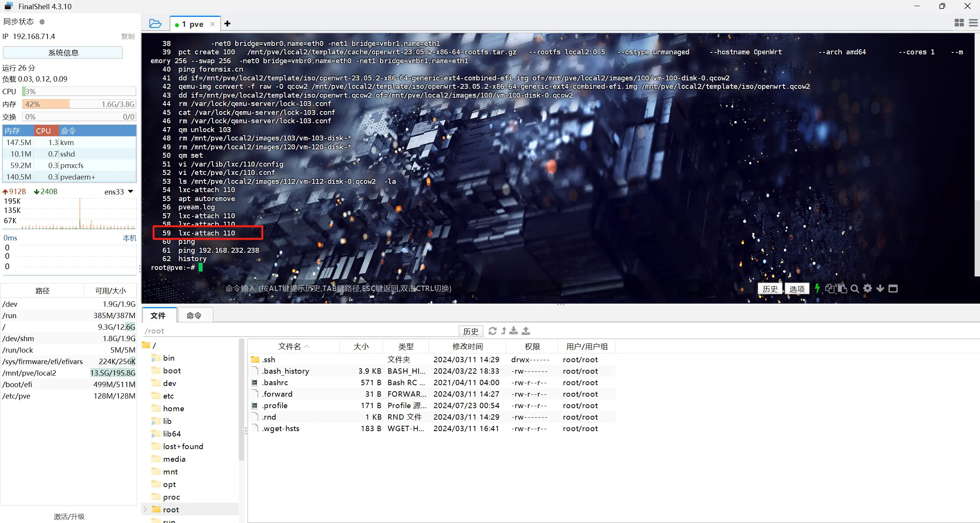Open connection manager folder icon
This screenshot has height=523, width=980.
155,24
